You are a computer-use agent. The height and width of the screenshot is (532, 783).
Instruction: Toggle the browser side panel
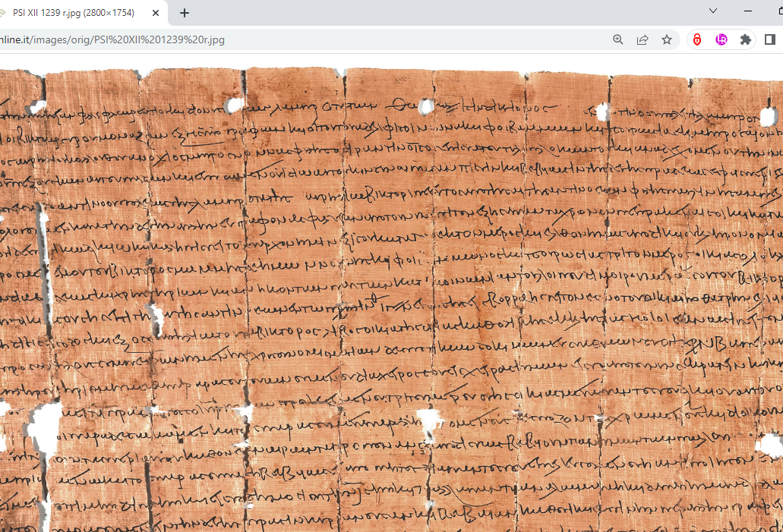(x=770, y=40)
